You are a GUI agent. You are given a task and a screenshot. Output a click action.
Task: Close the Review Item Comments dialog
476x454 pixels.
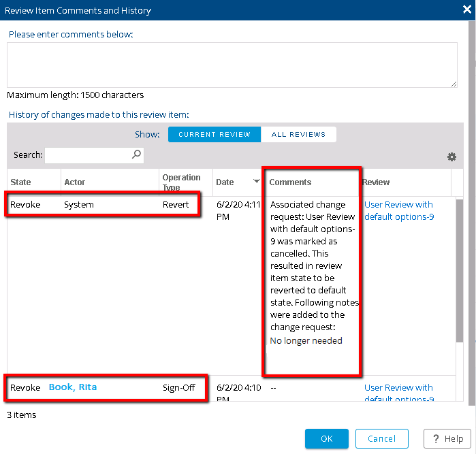466,10
